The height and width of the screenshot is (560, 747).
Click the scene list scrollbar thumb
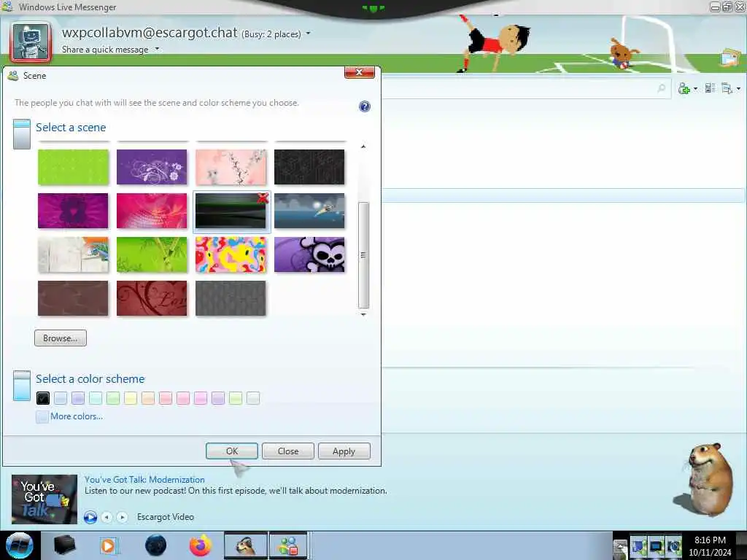pyautogui.click(x=363, y=255)
